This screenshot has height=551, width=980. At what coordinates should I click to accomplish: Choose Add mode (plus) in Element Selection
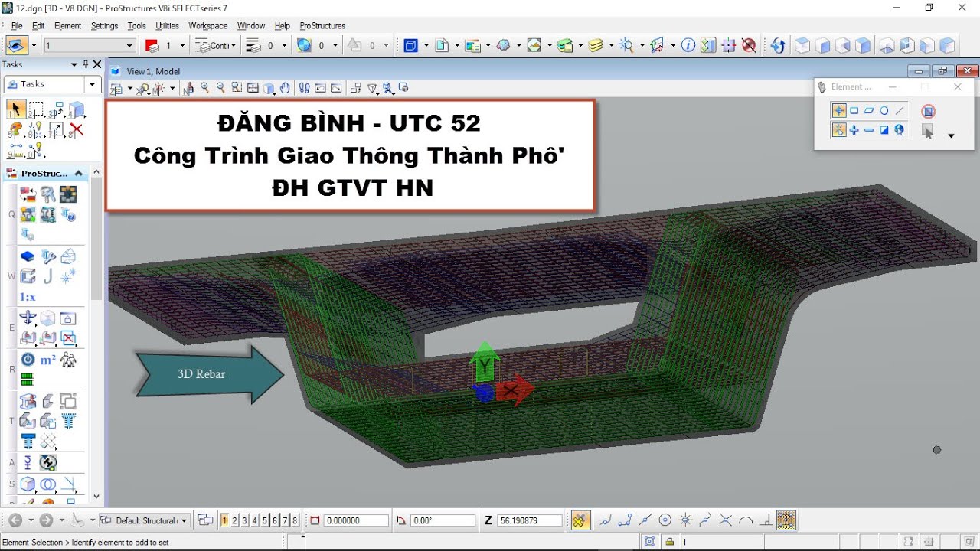pyautogui.click(x=854, y=130)
